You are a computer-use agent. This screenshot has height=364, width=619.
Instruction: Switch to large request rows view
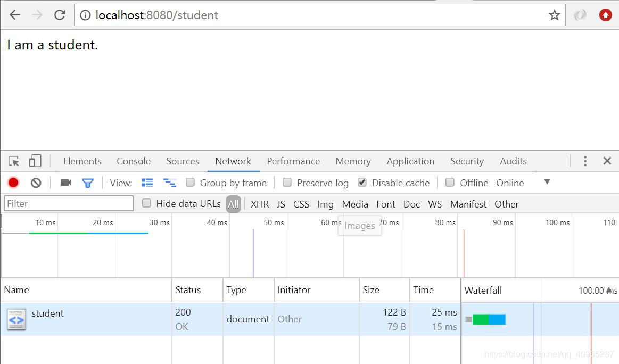click(147, 183)
